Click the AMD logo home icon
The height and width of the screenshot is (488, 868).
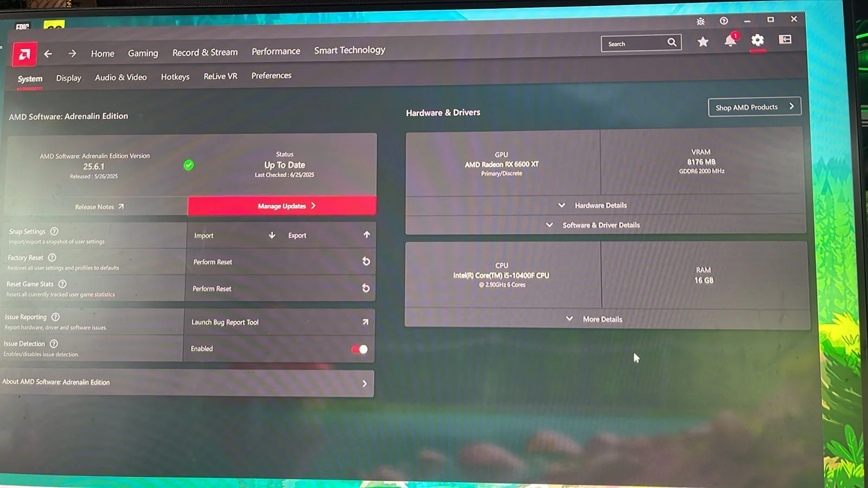[x=24, y=54]
